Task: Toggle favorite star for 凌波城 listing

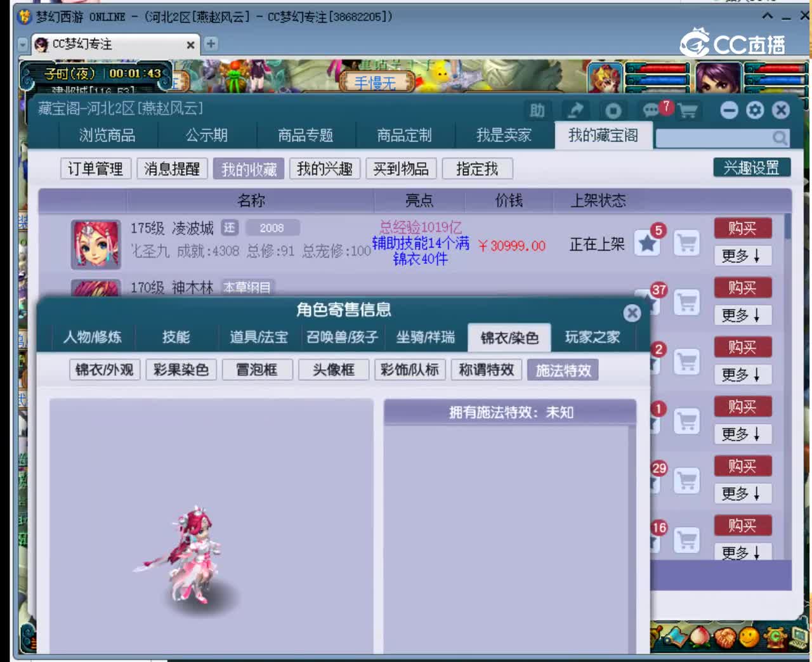Action: 647,243
